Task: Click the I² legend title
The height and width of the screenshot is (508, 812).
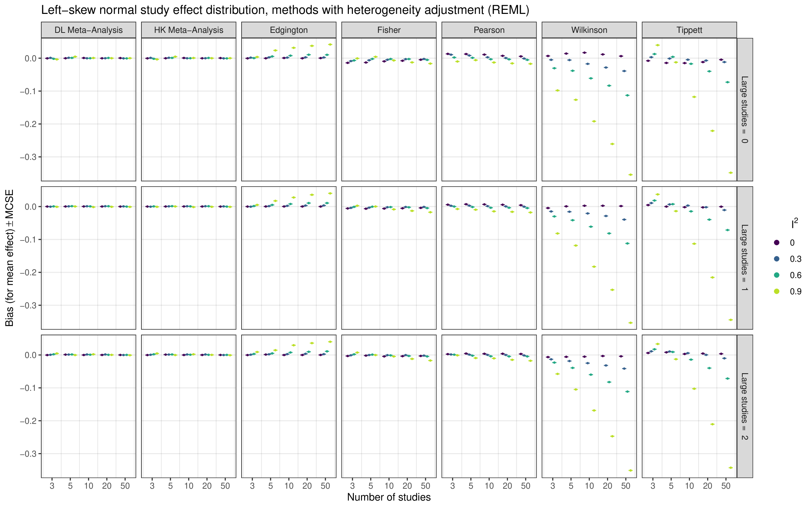Action: [x=794, y=224]
